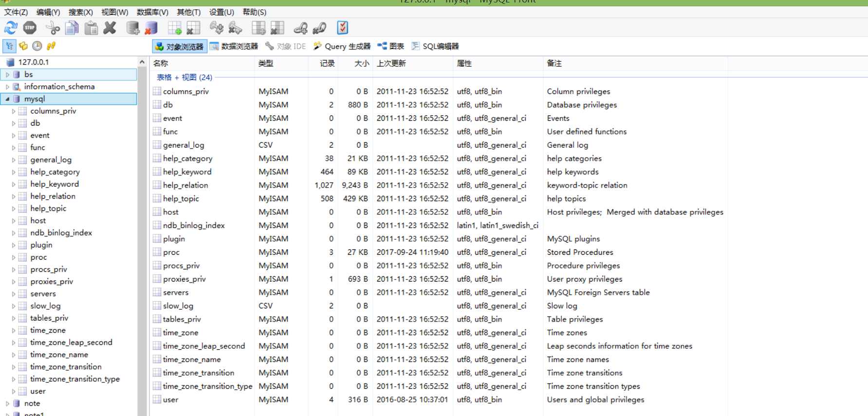The width and height of the screenshot is (868, 416).
Task: Click 'Stored Procedures' comment cell
Action: click(x=580, y=252)
